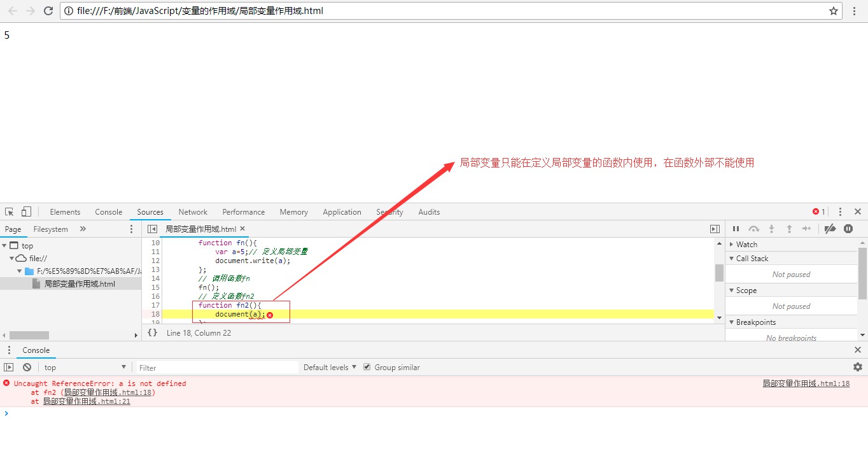Click the inspect element picker icon
The image size is (868, 451).
click(x=10, y=212)
